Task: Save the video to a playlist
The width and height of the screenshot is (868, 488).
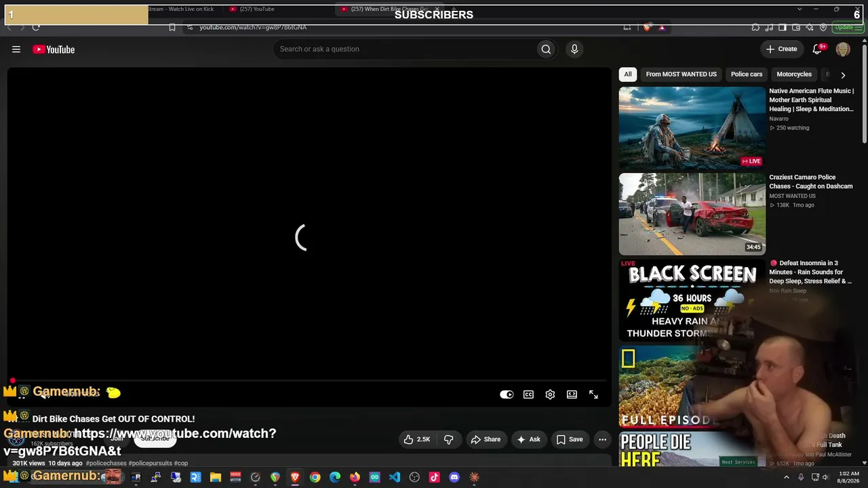Action: (570, 439)
